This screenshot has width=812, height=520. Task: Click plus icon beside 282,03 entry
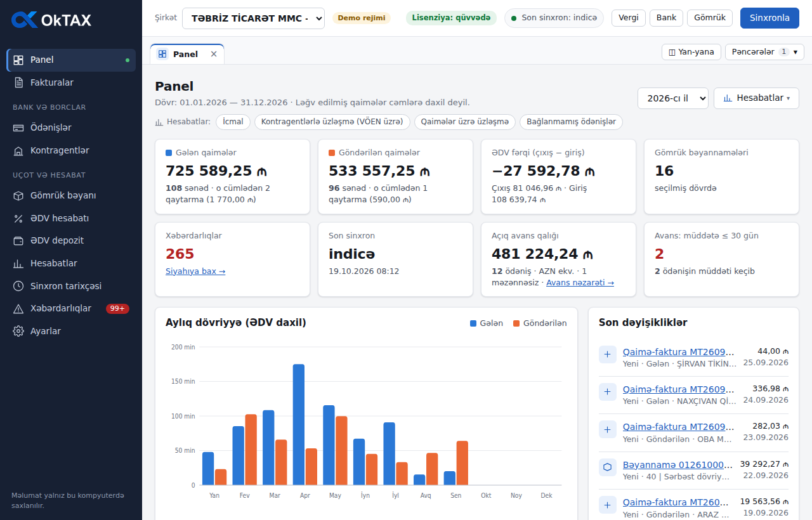(608, 429)
